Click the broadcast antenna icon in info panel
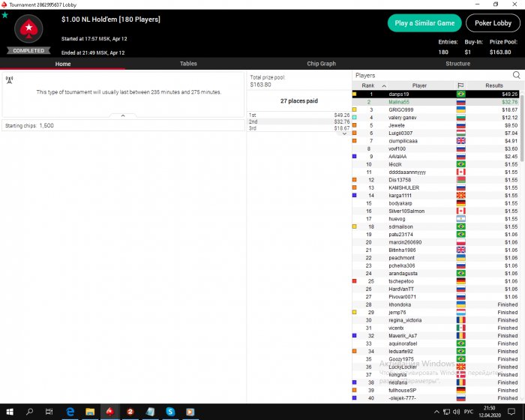 tap(9, 79)
